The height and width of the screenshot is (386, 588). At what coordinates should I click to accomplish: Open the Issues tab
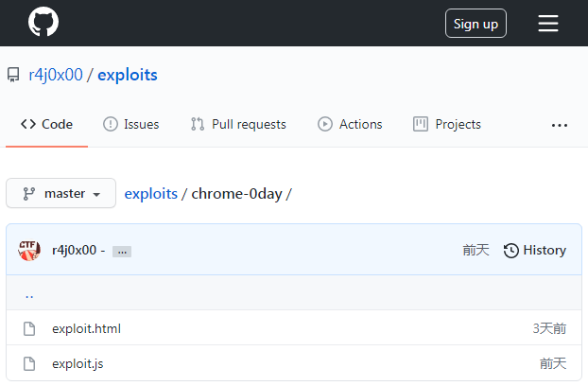[x=131, y=124]
